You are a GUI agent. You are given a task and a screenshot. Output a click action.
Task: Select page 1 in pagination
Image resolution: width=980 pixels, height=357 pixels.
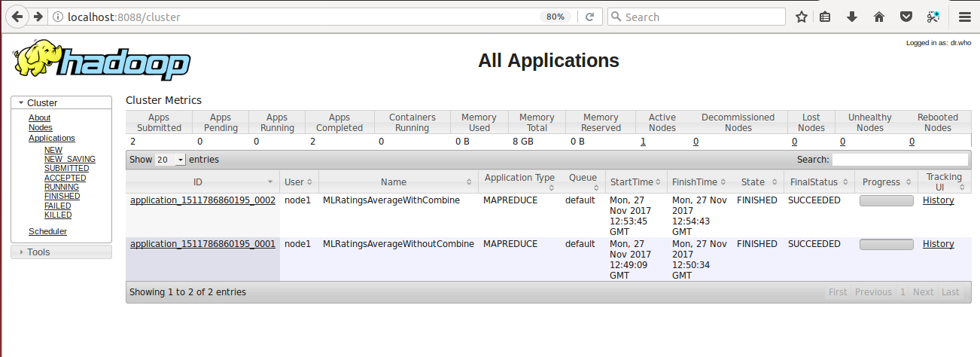902,292
